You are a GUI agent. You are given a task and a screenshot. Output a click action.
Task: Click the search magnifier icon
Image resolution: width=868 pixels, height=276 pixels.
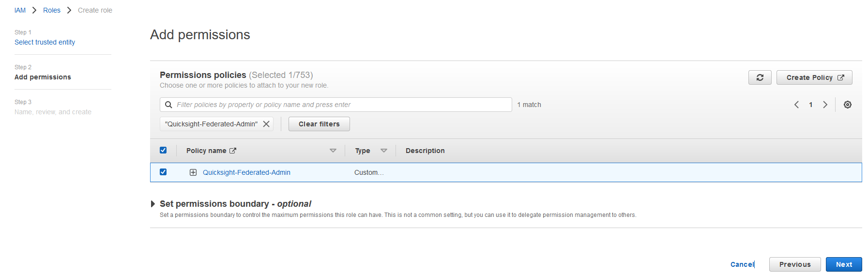[x=168, y=105]
